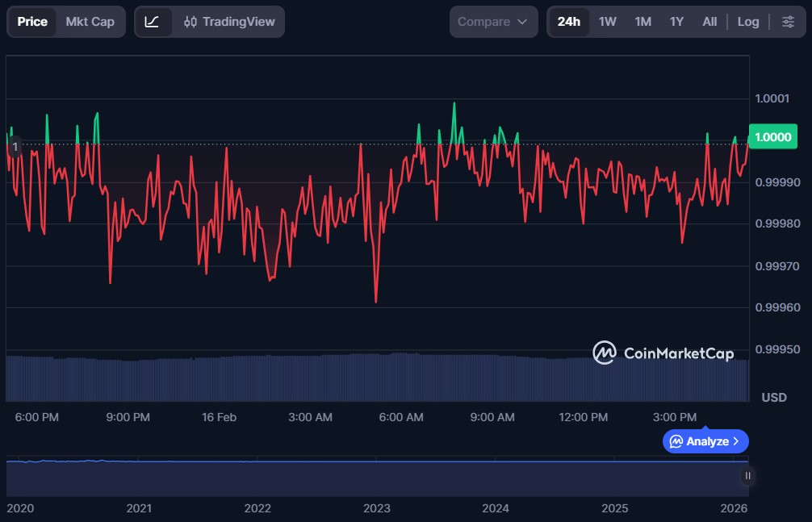The image size is (812, 522).
Task: Switch chart to Price view
Action: coord(32,22)
